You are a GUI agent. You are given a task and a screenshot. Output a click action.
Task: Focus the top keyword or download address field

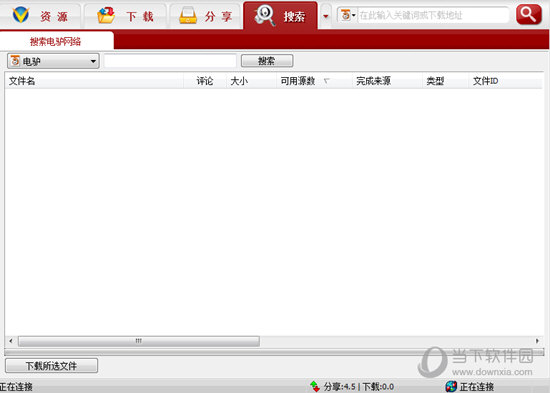click(433, 15)
